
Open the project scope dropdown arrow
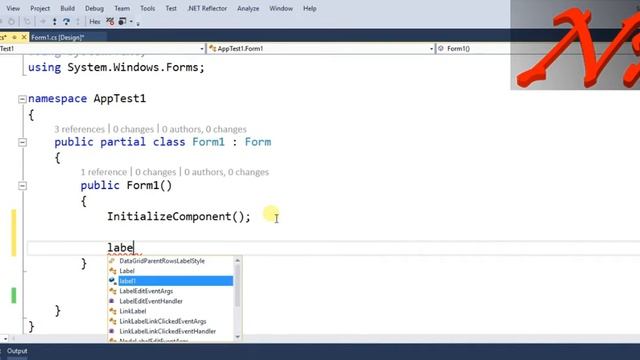click(202, 49)
